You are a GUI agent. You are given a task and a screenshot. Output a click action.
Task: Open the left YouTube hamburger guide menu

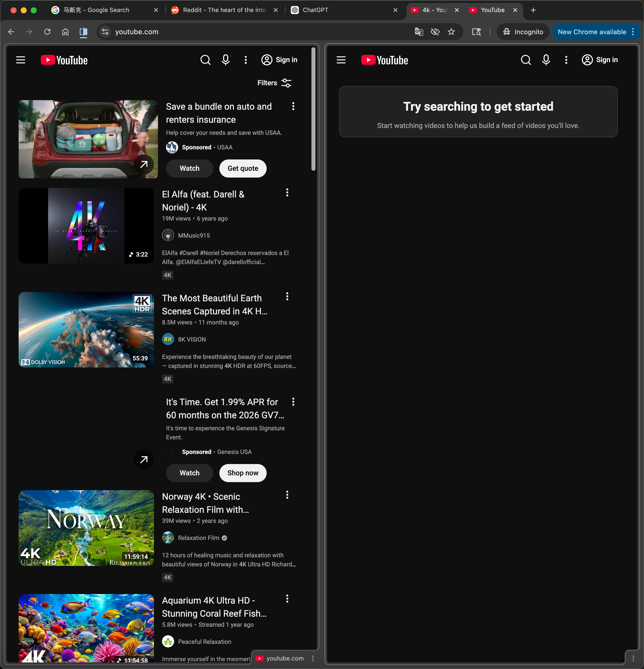(21, 60)
